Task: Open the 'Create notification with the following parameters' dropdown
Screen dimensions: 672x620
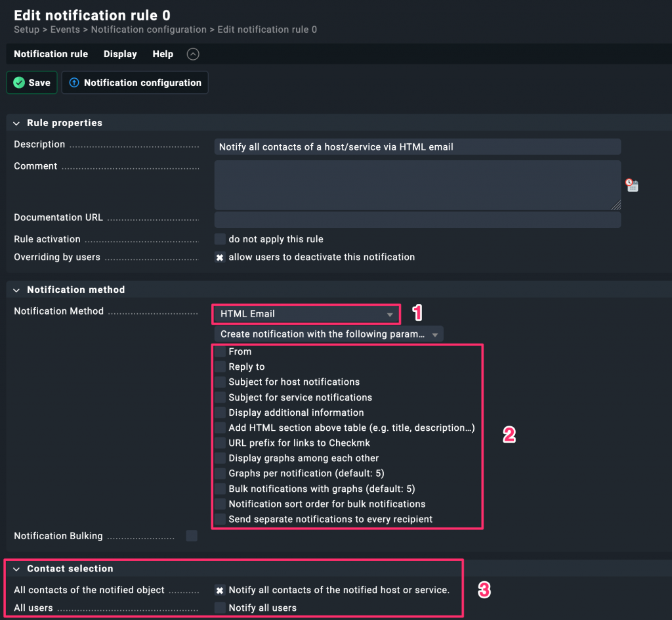Action: coord(329,334)
